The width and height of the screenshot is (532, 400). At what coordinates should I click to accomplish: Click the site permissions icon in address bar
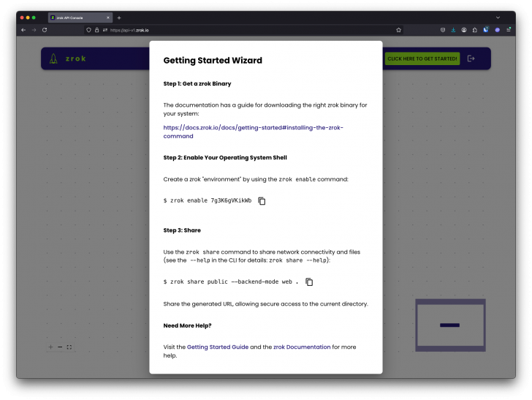click(105, 30)
